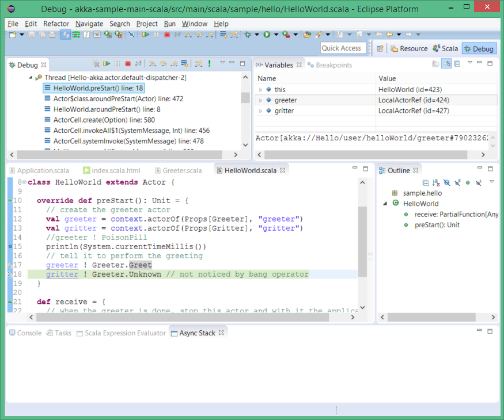Click the editor's vertical scrollbar

362,242
